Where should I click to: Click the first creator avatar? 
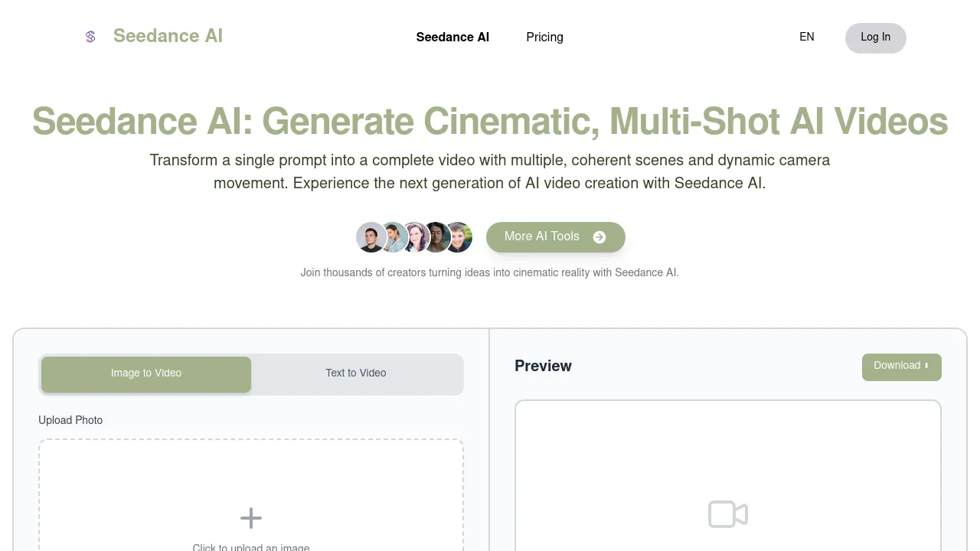pyautogui.click(x=371, y=237)
